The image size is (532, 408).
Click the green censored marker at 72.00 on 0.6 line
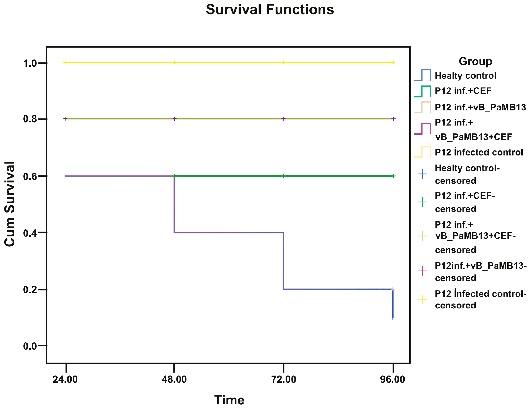click(x=283, y=176)
